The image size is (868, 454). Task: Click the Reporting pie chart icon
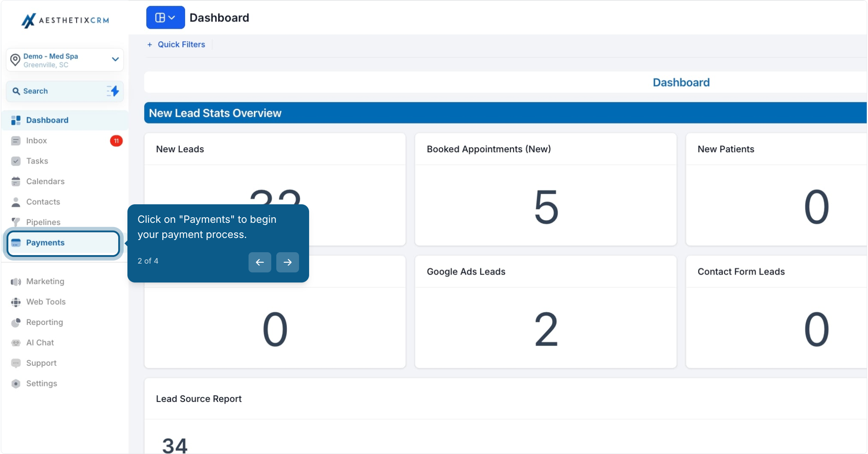(x=16, y=322)
